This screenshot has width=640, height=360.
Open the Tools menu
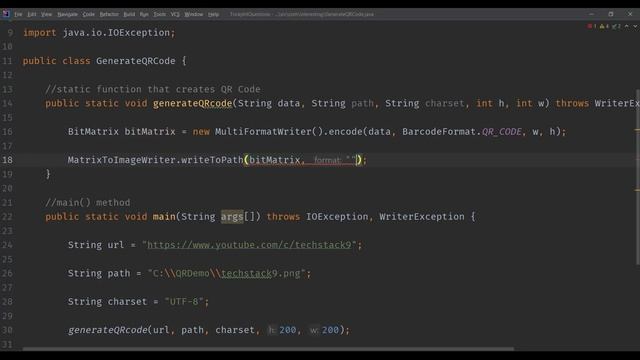click(x=160, y=14)
